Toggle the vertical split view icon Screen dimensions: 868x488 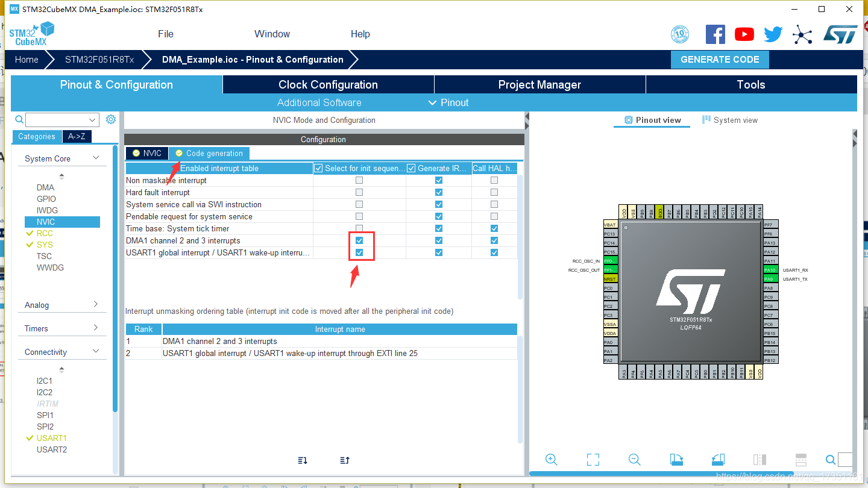[759, 460]
